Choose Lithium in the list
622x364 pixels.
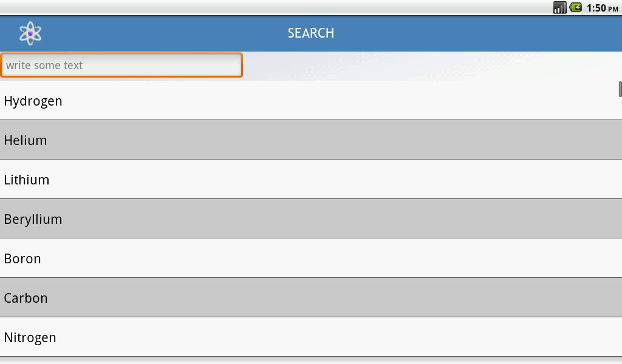[311, 180]
